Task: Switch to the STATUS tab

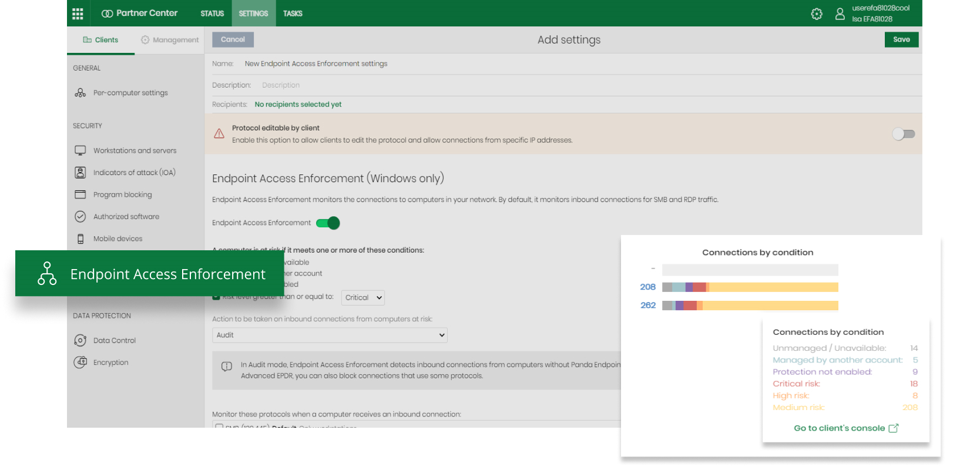Action: [212, 14]
